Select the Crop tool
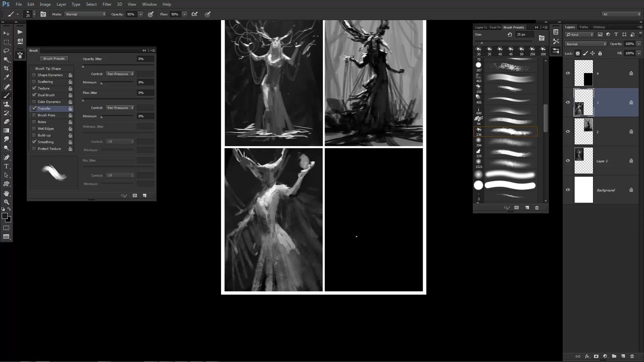Viewport: 644px width, 362px height. point(6,68)
